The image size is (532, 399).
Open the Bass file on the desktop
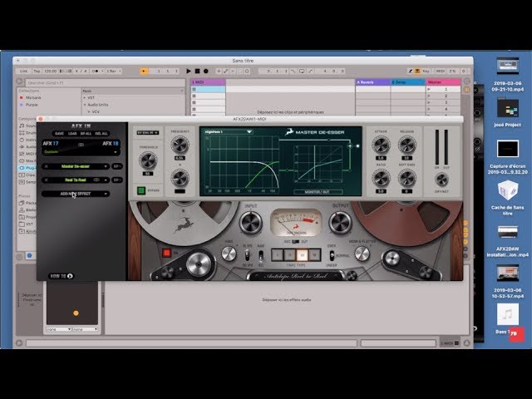click(x=507, y=314)
